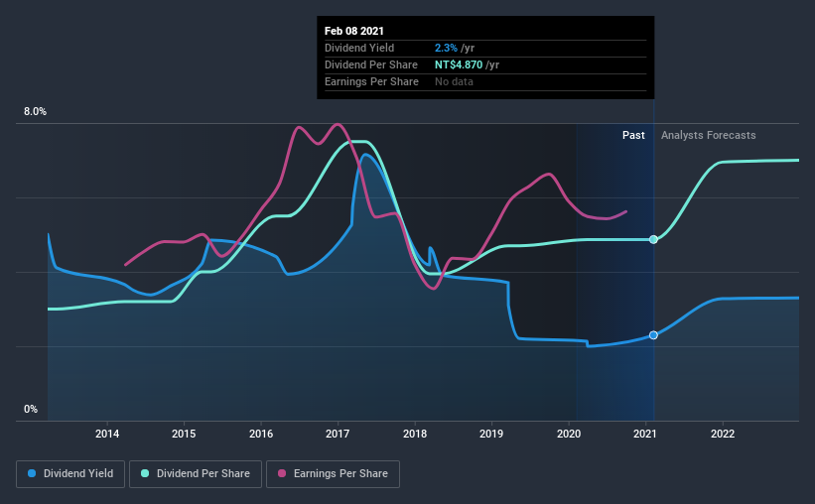
Task: Click the 2022 x-axis label
Action: (723, 434)
